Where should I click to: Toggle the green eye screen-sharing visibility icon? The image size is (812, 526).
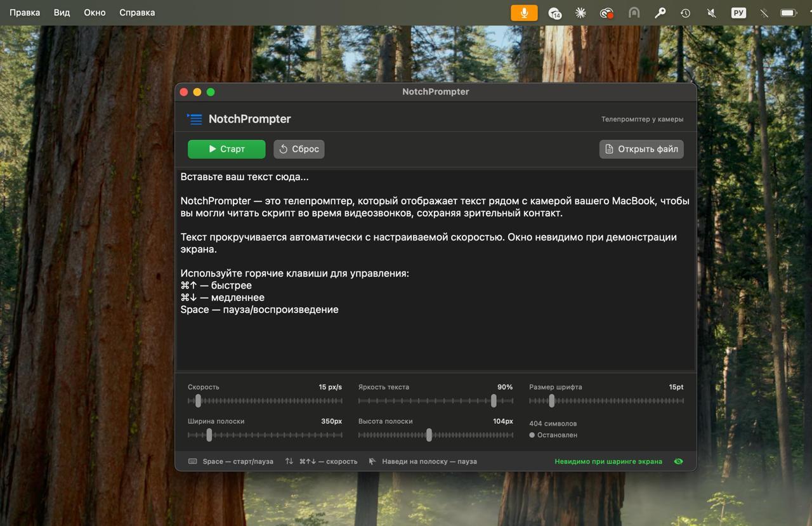[678, 461]
